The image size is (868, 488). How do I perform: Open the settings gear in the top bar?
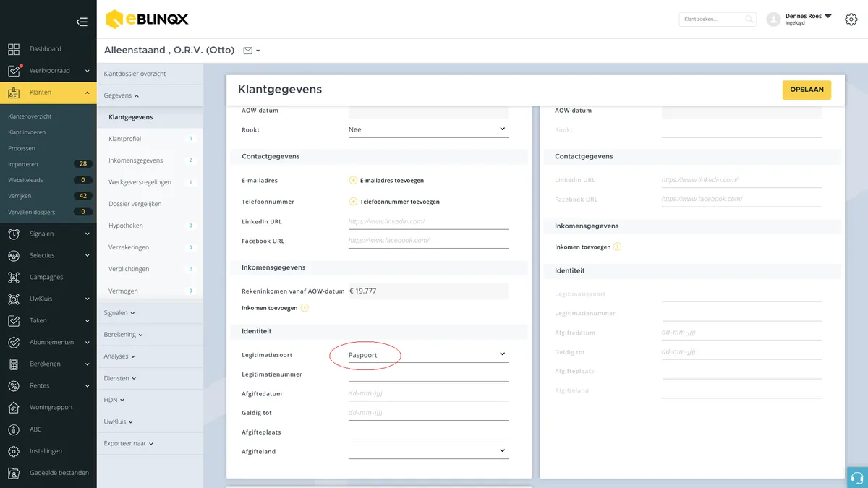pyautogui.click(x=851, y=20)
